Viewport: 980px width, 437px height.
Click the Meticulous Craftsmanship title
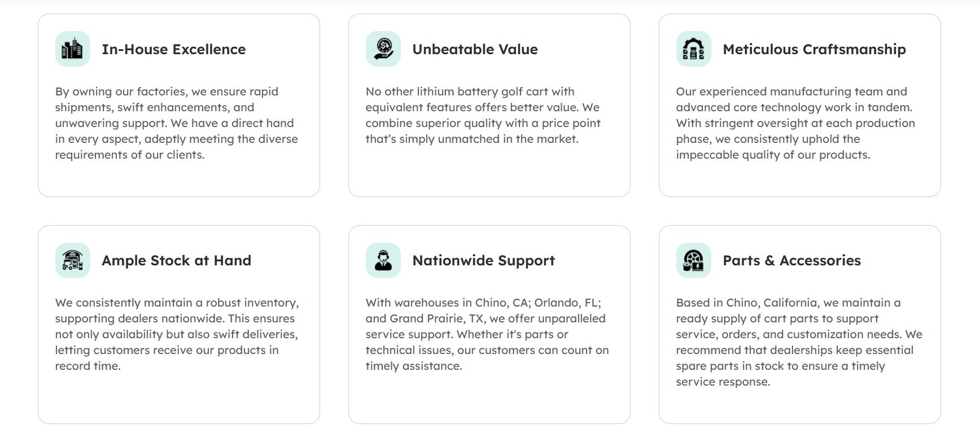pos(814,50)
